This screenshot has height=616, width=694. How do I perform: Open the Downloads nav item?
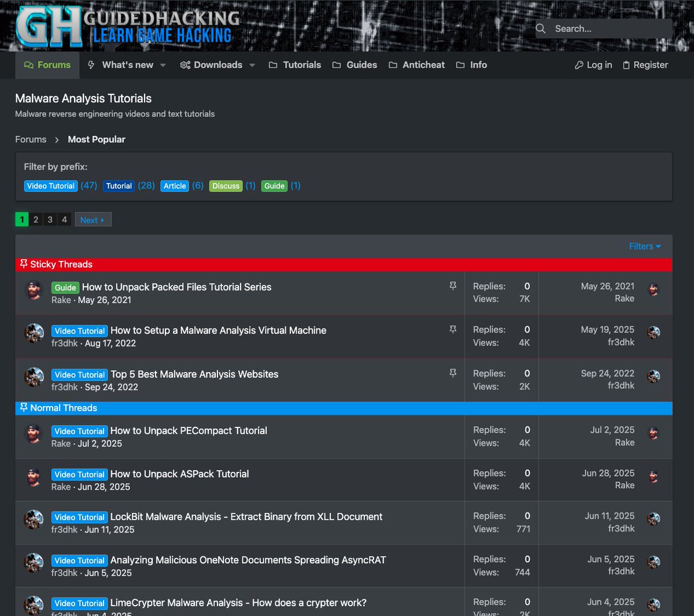[x=211, y=65]
